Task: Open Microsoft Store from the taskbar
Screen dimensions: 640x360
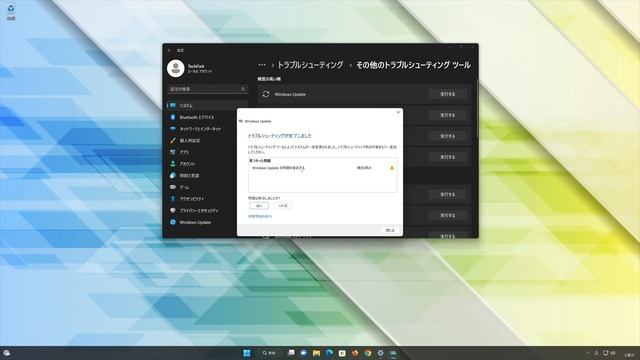Action: coord(342,353)
